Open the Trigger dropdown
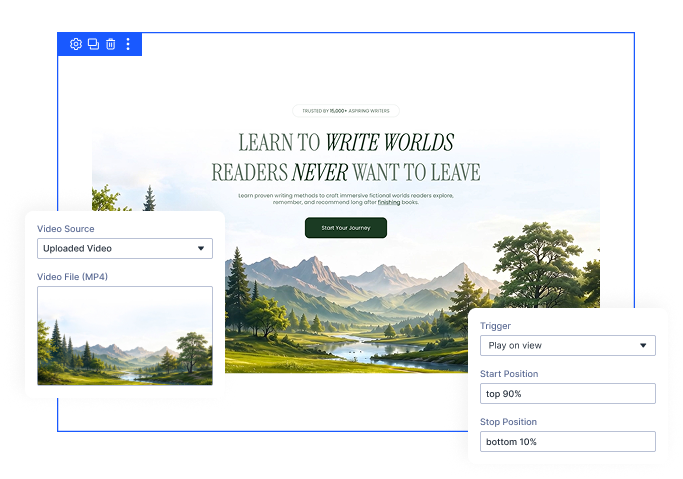 [568, 345]
